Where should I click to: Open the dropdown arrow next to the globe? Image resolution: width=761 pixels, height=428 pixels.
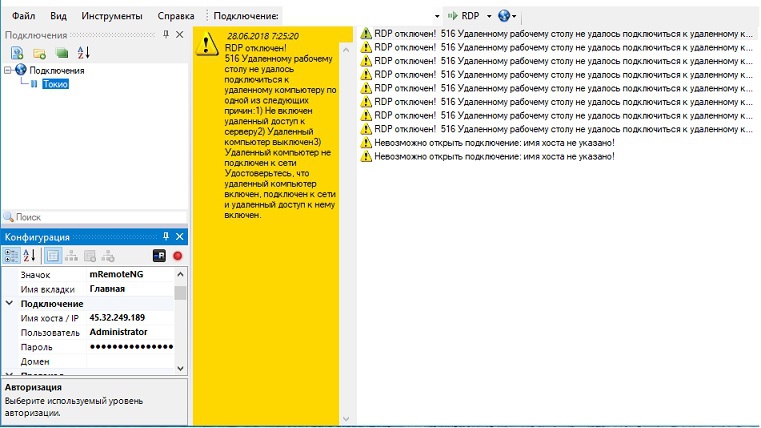[x=514, y=16]
